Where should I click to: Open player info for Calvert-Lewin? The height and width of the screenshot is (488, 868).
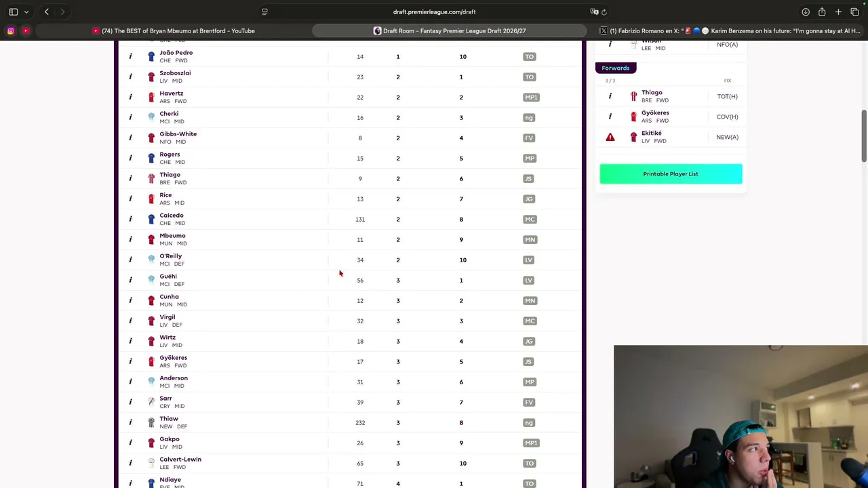130,463
